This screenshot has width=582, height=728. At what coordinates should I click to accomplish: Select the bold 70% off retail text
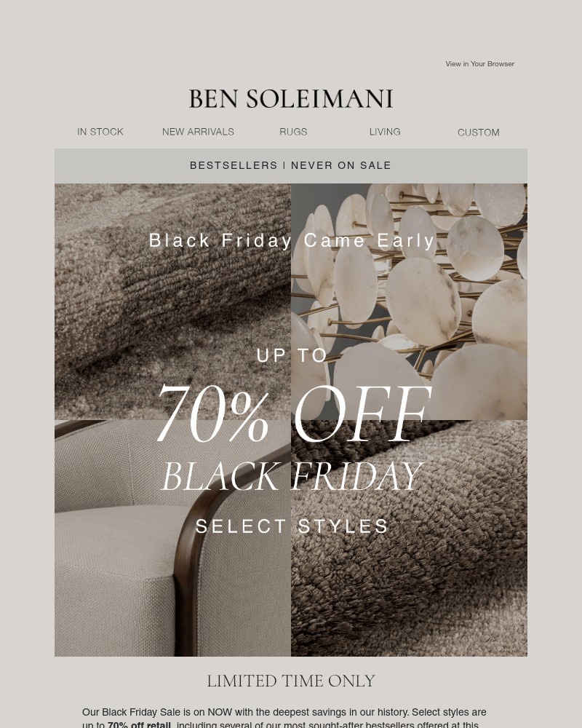pyautogui.click(x=139, y=724)
